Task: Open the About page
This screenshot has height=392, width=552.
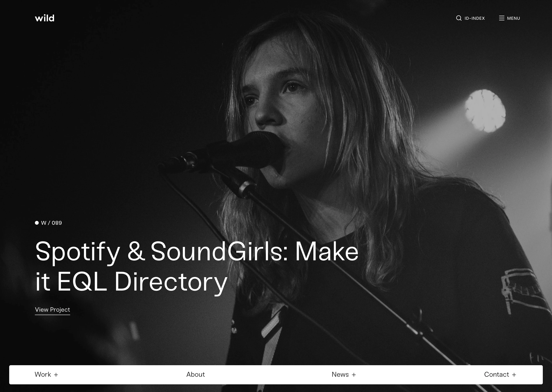Action: pos(195,374)
